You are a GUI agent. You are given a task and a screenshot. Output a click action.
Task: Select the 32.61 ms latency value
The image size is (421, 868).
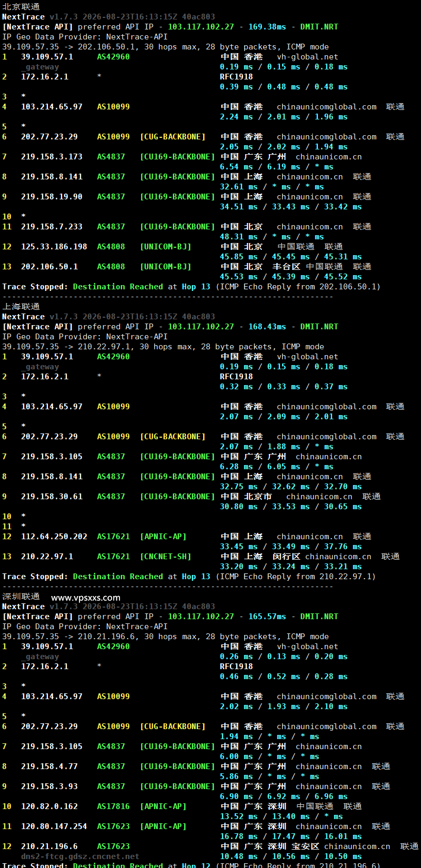coord(239,187)
